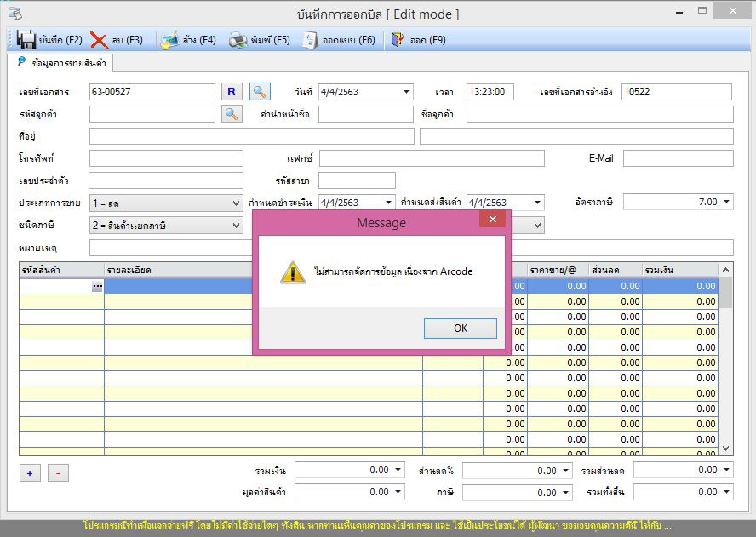The image size is (756, 537).
Task: Open the document date picker dropdown
Action: (x=405, y=92)
